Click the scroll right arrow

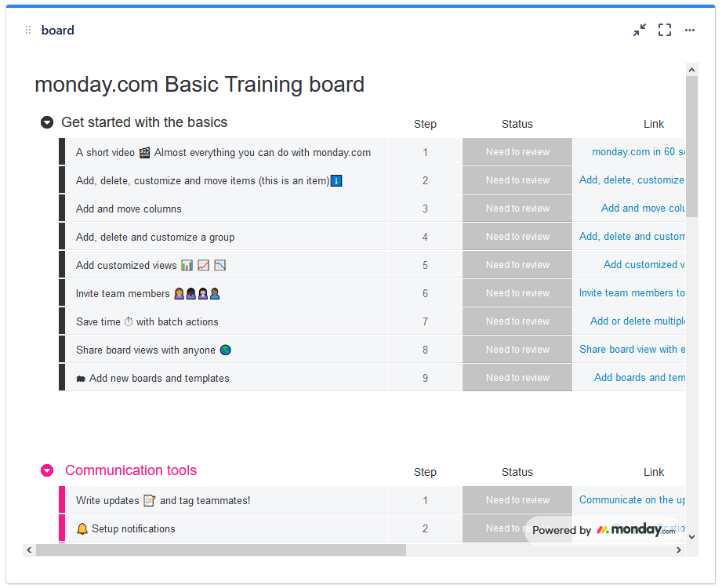pos(679,550)
